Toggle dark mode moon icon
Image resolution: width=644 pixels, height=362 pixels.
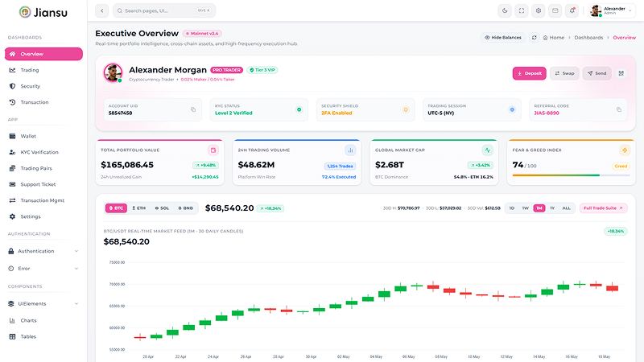tap(505, 10)
